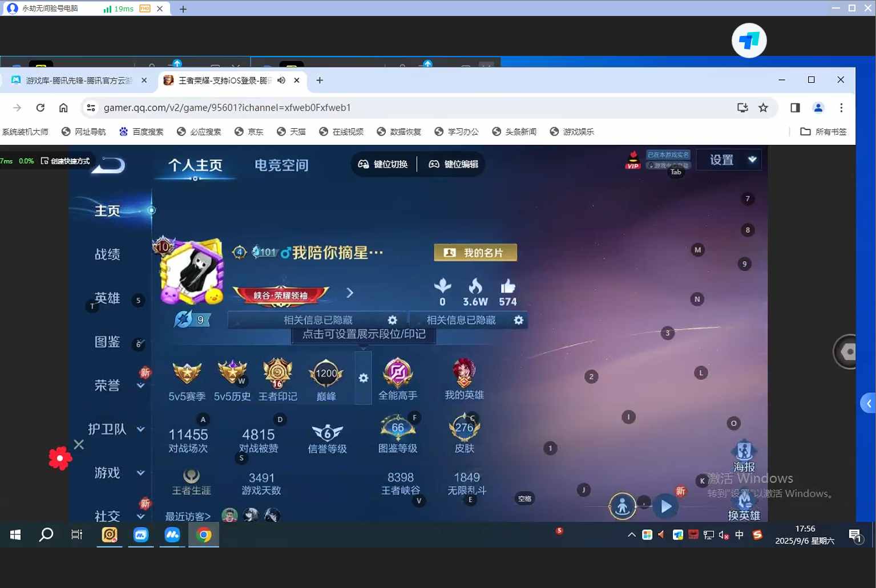Open the 图鉴等级 66 icon
The height and width of the screenshot is (588, 876).
pyautogui.click(x=398, y=428)
